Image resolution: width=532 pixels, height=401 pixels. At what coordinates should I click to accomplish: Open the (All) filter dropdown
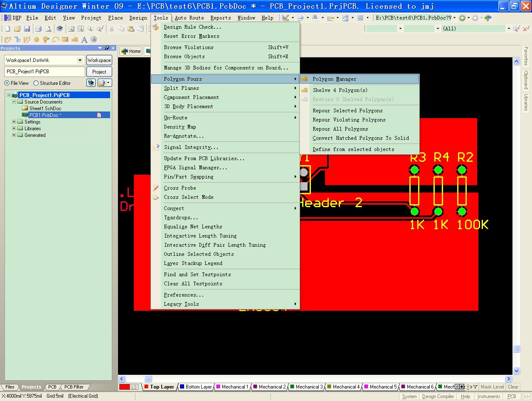[x=508, y=29]
